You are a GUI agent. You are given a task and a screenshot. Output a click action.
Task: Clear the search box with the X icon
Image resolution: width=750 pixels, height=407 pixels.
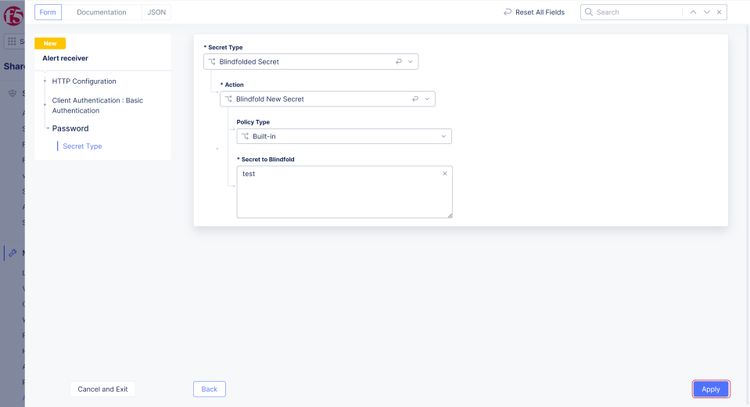[719, 12]
